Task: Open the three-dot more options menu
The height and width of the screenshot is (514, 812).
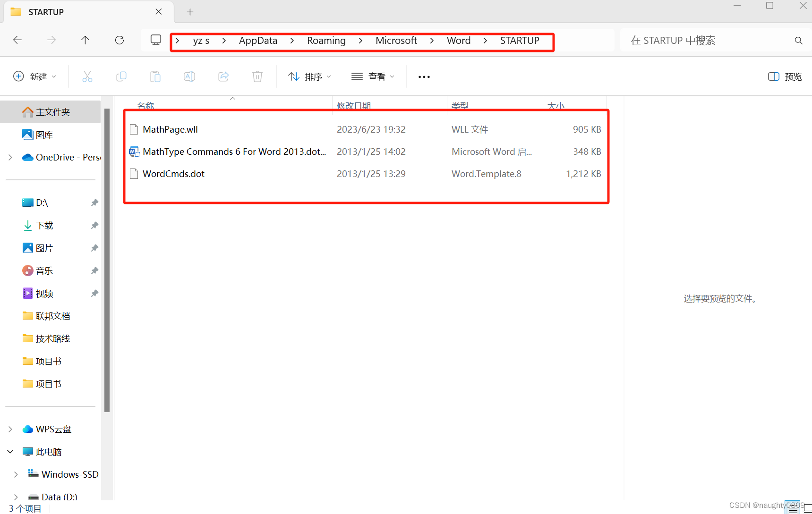Action: (424, 77)
